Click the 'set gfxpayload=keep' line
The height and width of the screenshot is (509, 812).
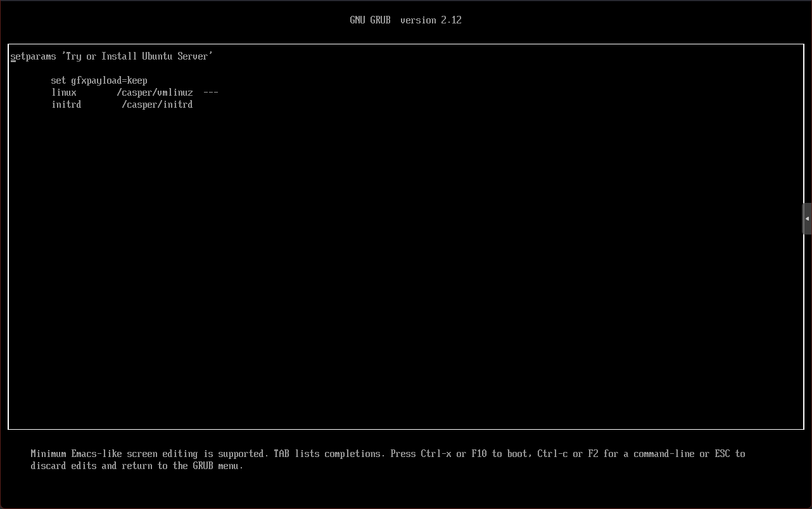click(99, 81)
